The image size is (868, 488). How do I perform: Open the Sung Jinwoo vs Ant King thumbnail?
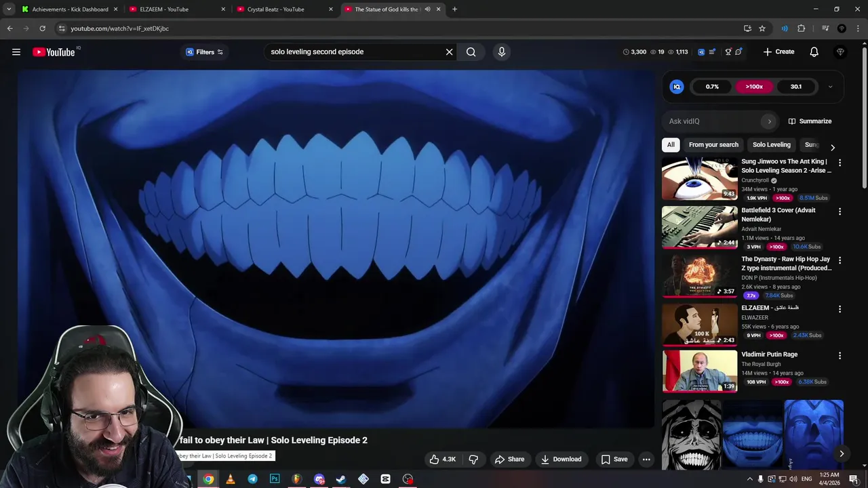click(700, 179)
